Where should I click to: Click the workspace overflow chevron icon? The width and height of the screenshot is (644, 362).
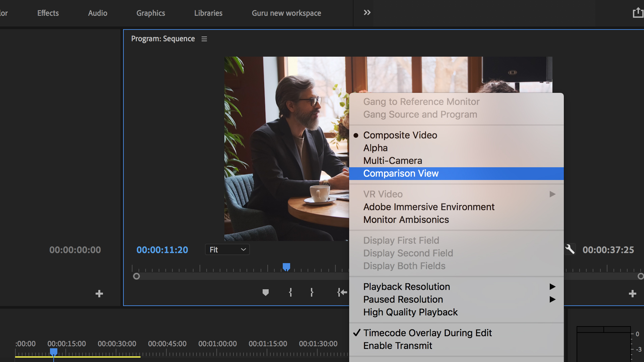[367, 12]
